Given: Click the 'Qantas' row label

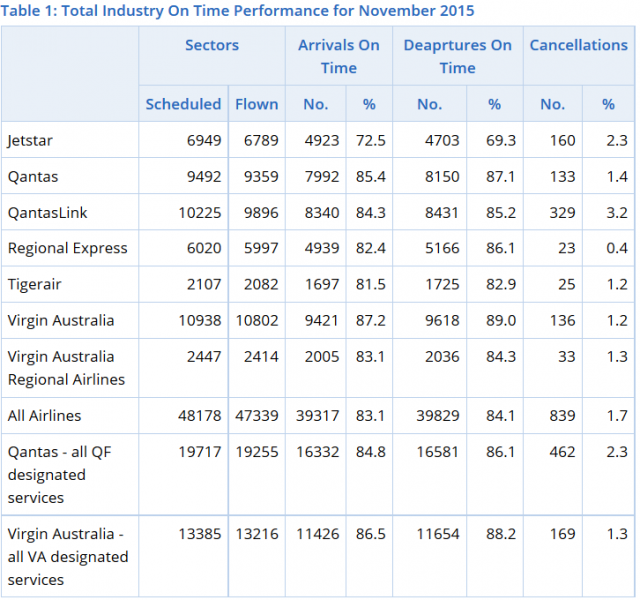Looking at the screenshot, I should coord(33,177).
